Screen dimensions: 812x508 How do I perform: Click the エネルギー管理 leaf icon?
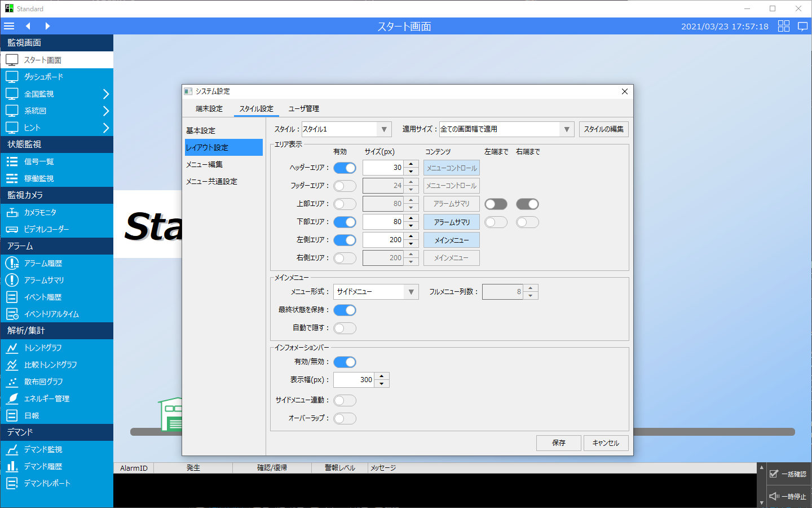click(12, 398)
